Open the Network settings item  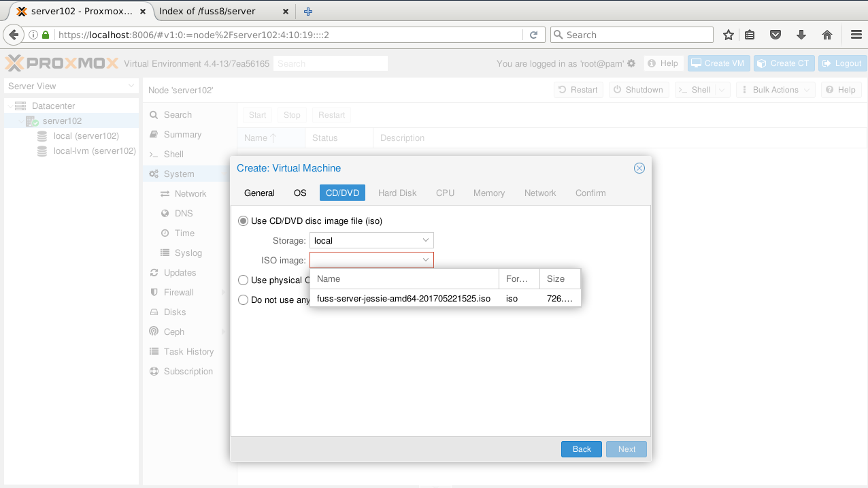pos(190,194)
